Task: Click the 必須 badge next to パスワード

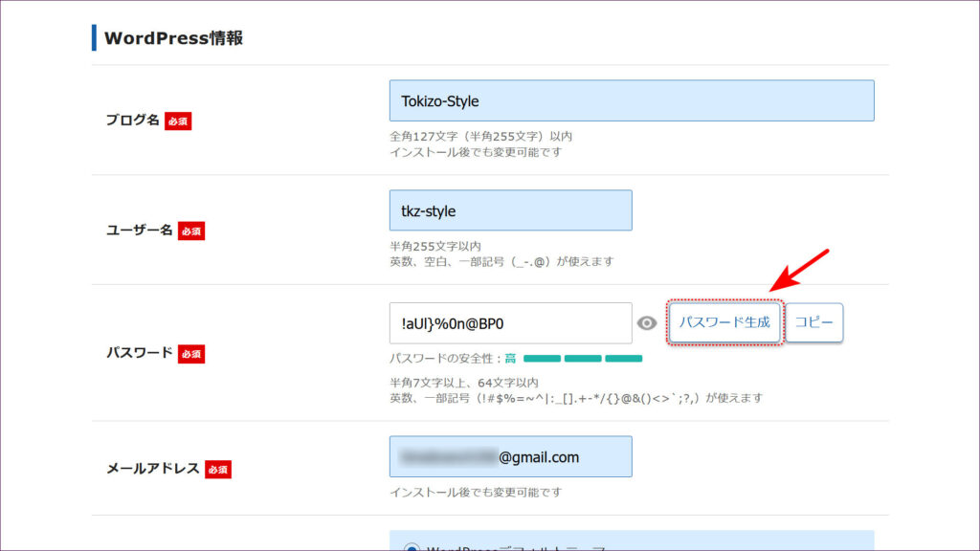Action: 191,354
